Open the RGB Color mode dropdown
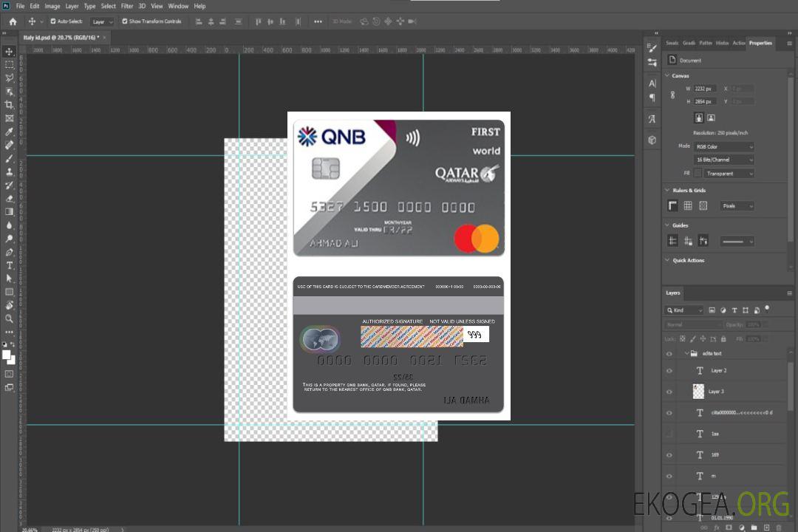The height and width of the screenshot is (532, 798). pyautogui.click(x=723, y=146)
